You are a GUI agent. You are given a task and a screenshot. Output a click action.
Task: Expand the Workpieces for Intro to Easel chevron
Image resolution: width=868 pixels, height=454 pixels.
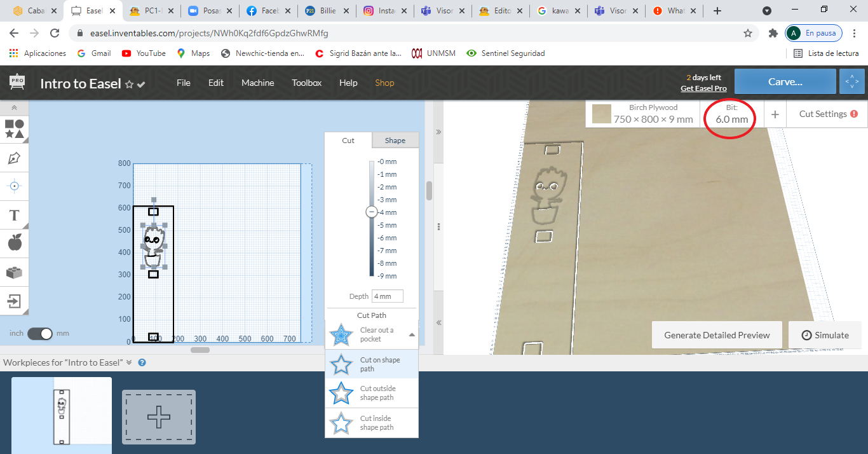129,362
